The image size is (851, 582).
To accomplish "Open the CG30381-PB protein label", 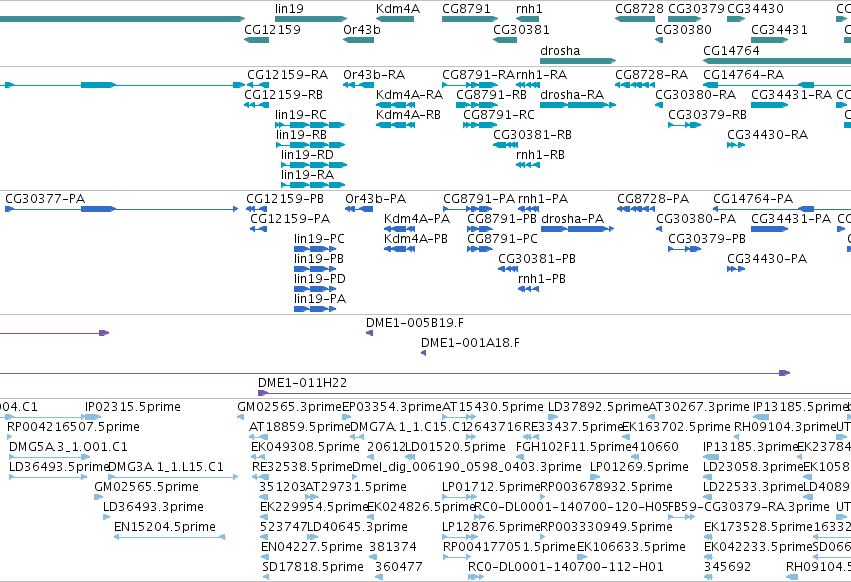I will (537, 259).
